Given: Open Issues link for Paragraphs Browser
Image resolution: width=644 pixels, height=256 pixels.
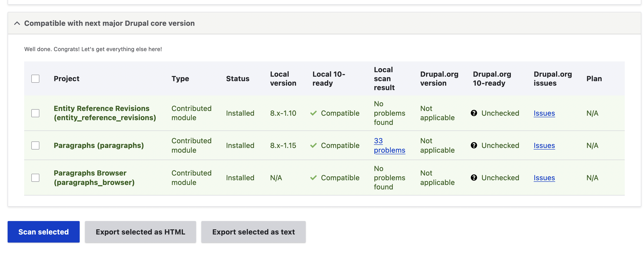Looking at the screenshot, I should tap(544, 178).
